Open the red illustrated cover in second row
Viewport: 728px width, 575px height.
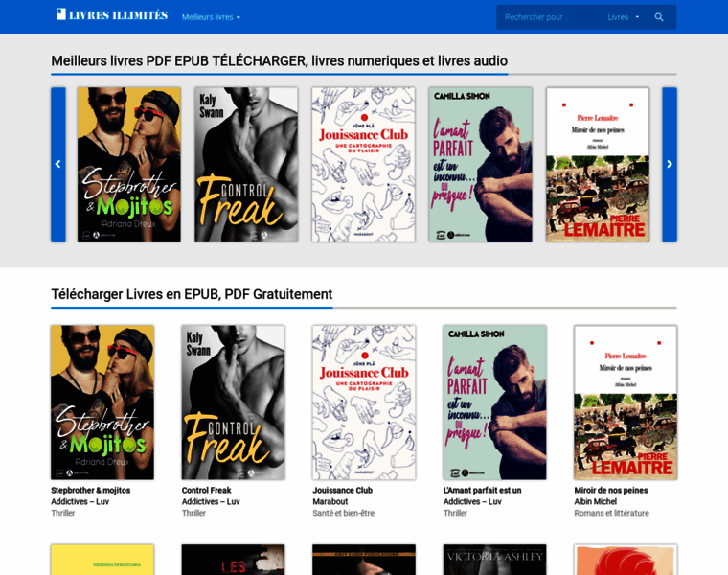coord(626,560)
